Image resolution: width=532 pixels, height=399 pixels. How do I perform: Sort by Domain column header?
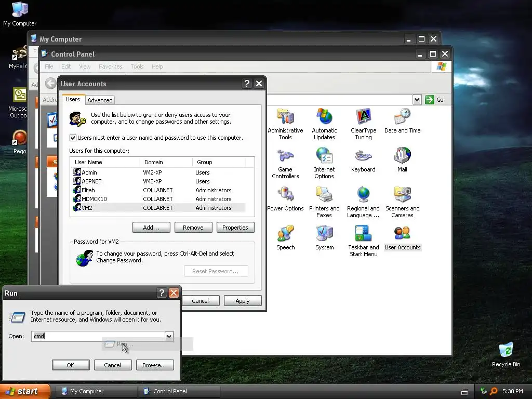pyautogui.click(x=166, y=162)
